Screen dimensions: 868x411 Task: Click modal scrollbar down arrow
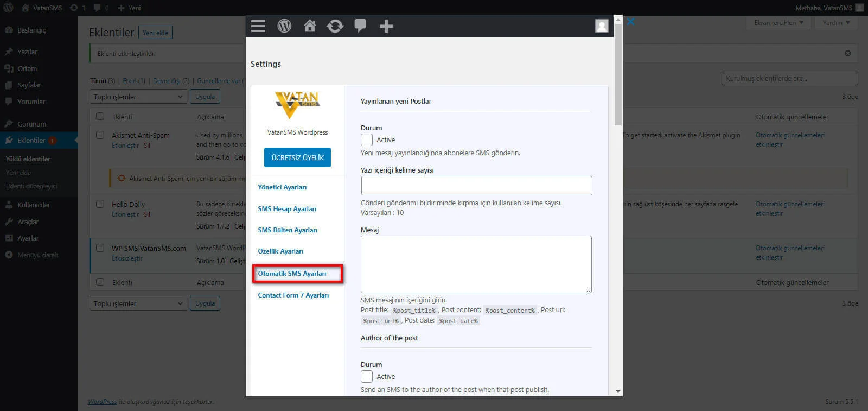click(x=618, y=391)
